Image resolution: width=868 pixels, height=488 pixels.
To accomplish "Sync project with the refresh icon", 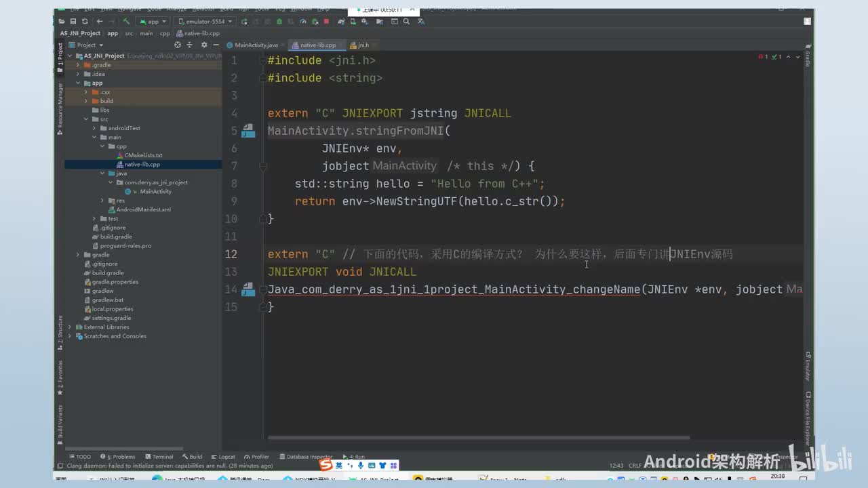I will point(85,22).
